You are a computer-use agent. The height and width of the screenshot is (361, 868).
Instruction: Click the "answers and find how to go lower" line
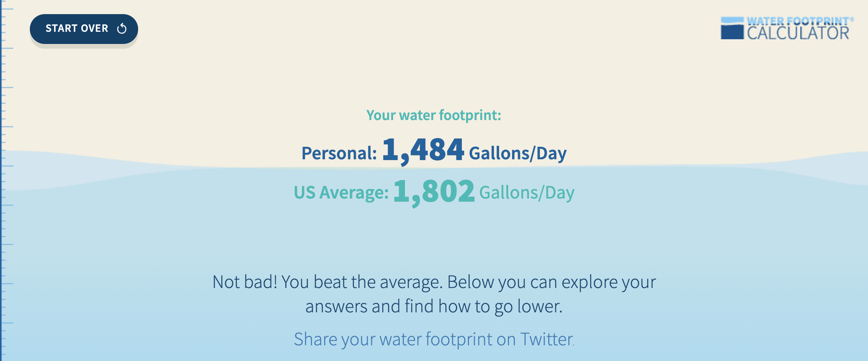tap(434, 306)
